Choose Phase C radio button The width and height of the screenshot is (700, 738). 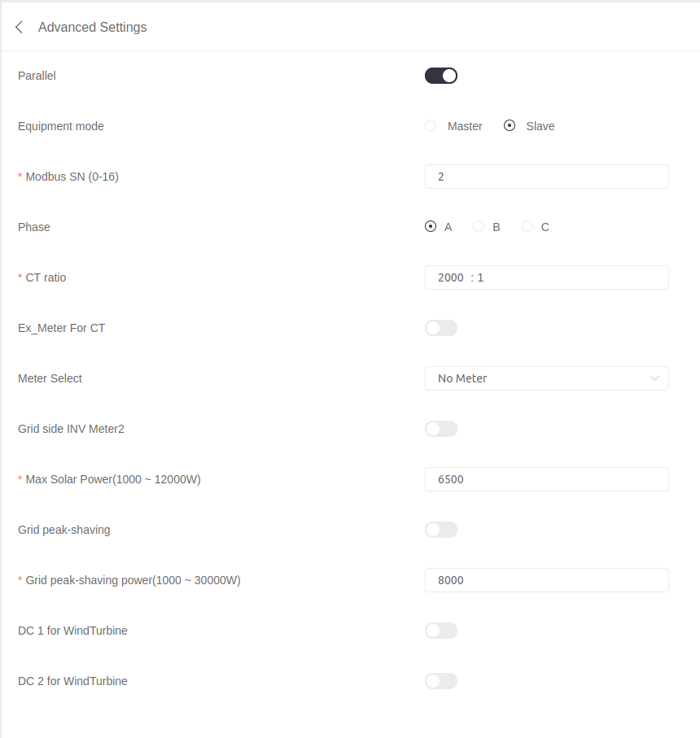(x=527, y=227)
